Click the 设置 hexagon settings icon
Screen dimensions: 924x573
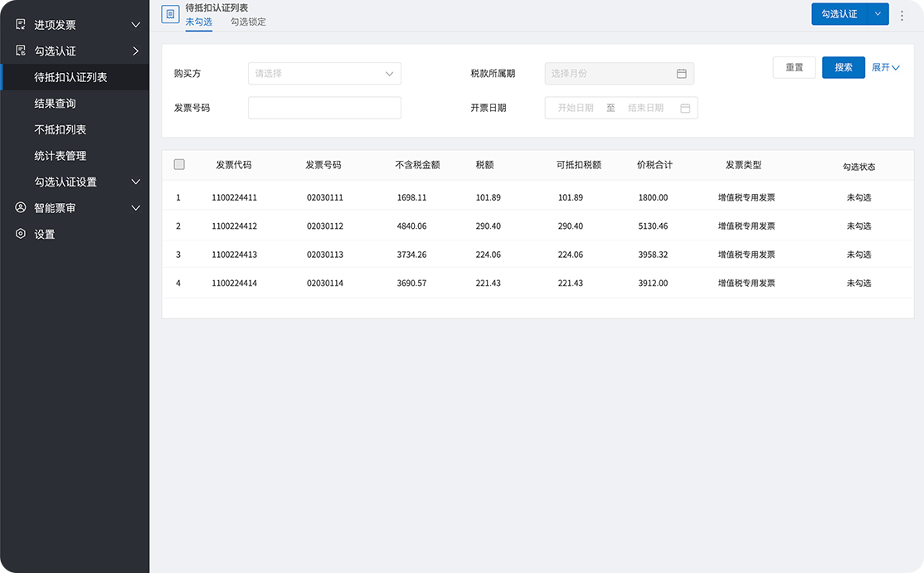pos(21,234)
